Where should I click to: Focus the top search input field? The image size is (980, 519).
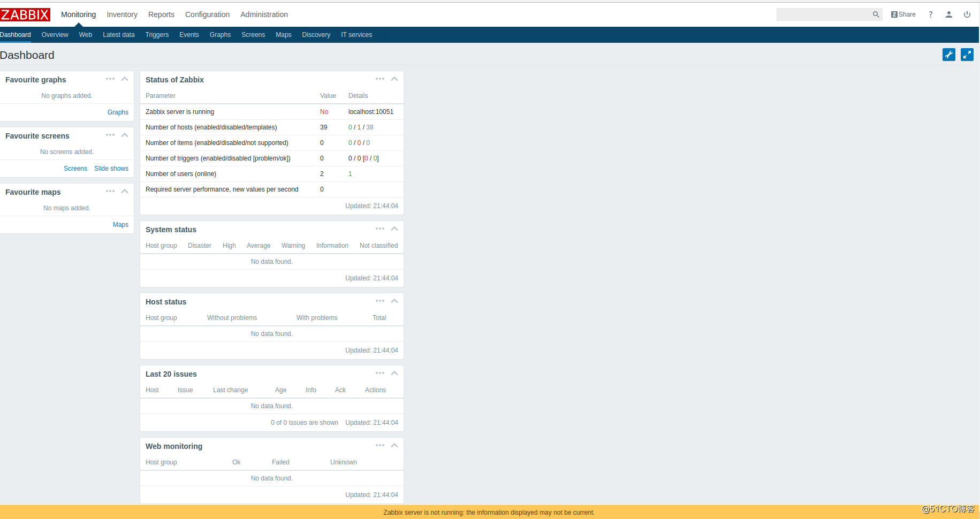[824, 14]
